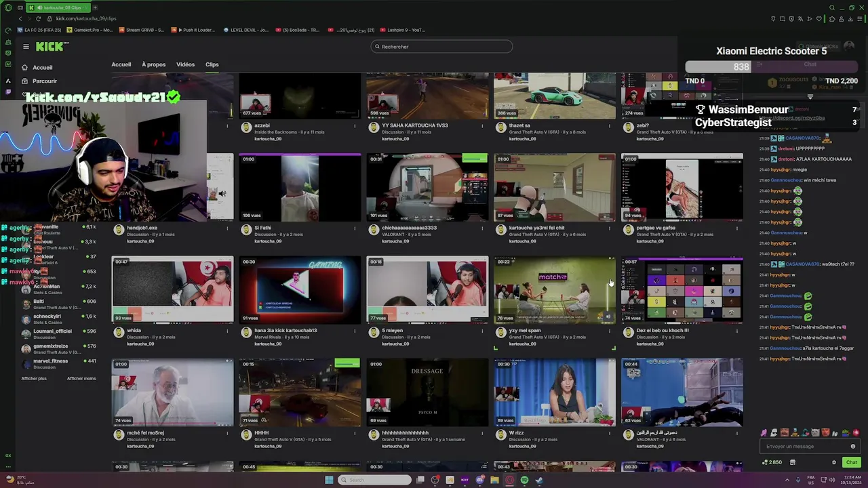The height and width of the screenshot is (488, 868).
Task: Click channel avatar beside 'azzebi' clip
Action: pos(246,127)
